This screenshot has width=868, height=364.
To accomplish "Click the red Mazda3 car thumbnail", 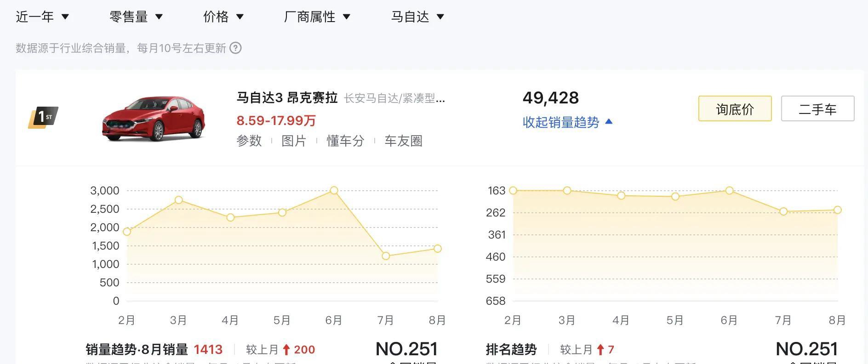I will [153, 118].
